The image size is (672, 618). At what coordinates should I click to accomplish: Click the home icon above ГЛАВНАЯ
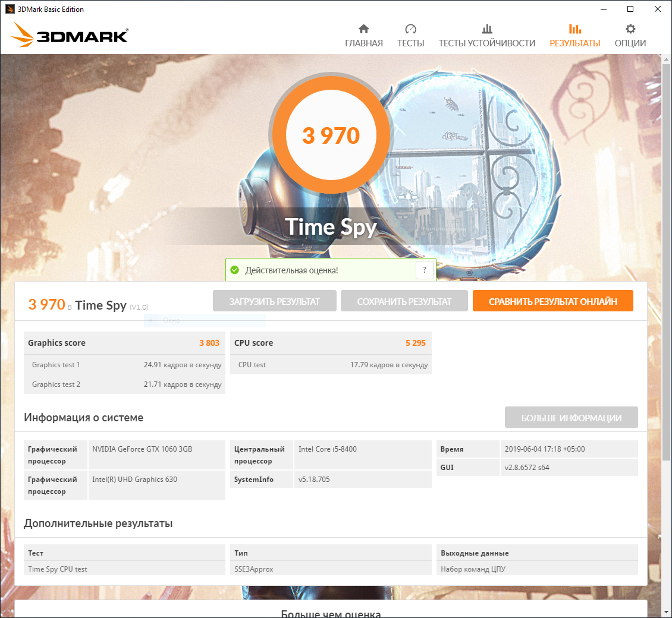coord(363,29)
